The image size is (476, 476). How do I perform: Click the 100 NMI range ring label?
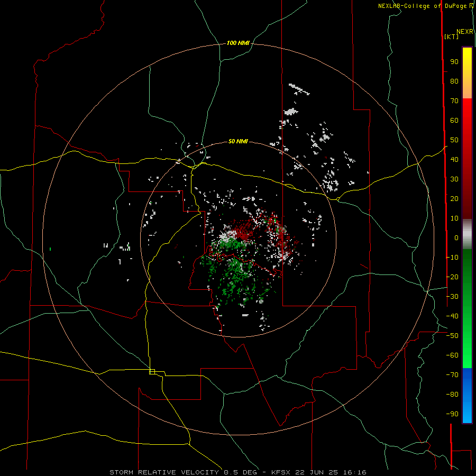pos(238,43)
